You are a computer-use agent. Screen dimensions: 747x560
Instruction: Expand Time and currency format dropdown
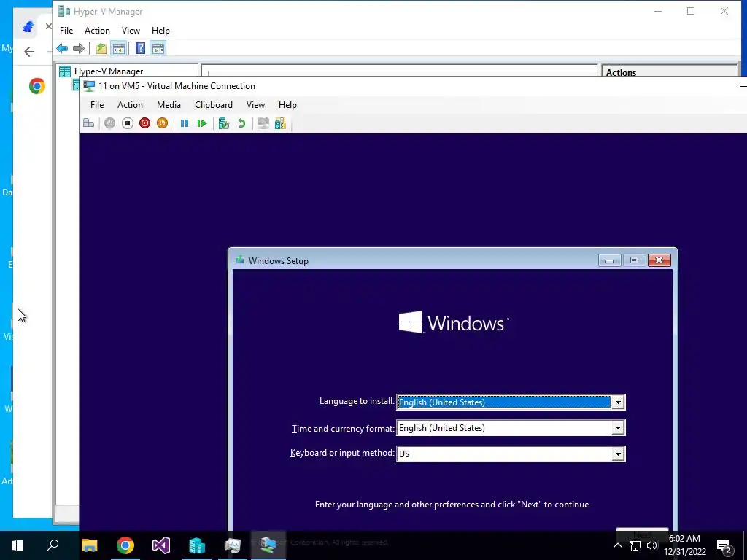tap(617, 428)
